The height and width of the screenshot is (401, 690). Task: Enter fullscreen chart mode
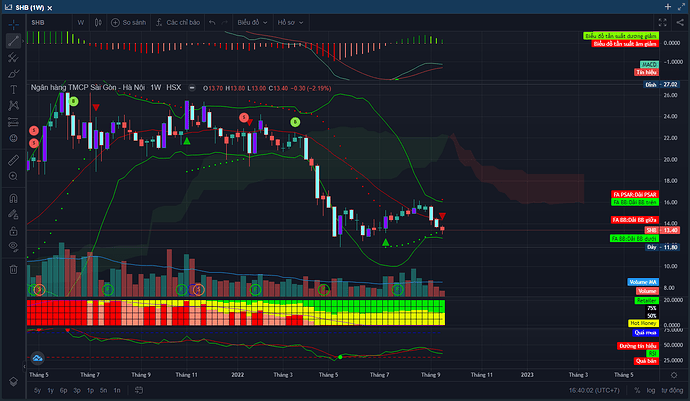pos(662,22)
